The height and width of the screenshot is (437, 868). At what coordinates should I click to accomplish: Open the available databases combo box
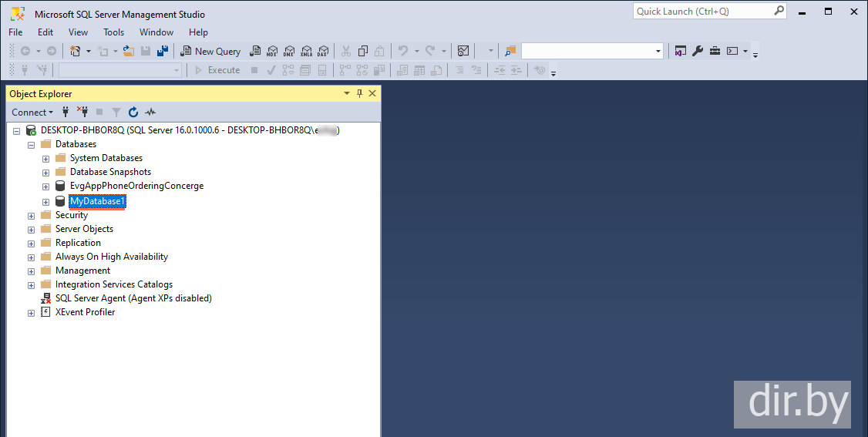point(120,70)
